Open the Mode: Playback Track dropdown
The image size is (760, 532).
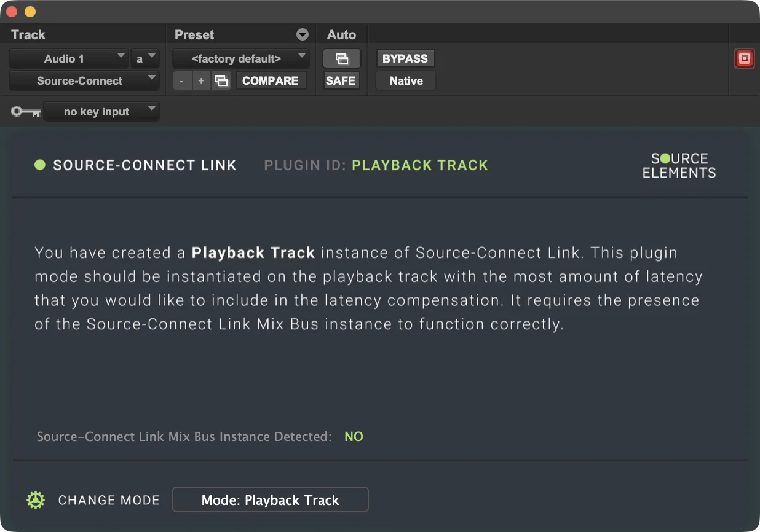tap(271, 499)
